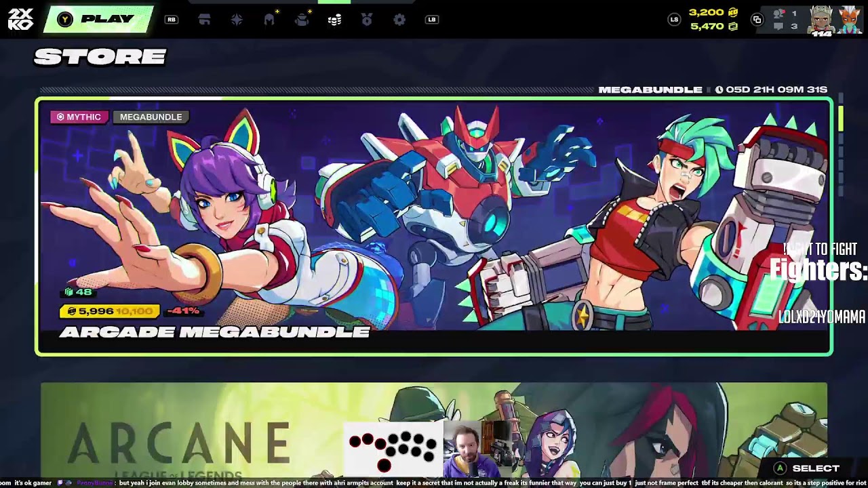
Task: Select the level 114 player avatar
Action: (x=822, y=21)
